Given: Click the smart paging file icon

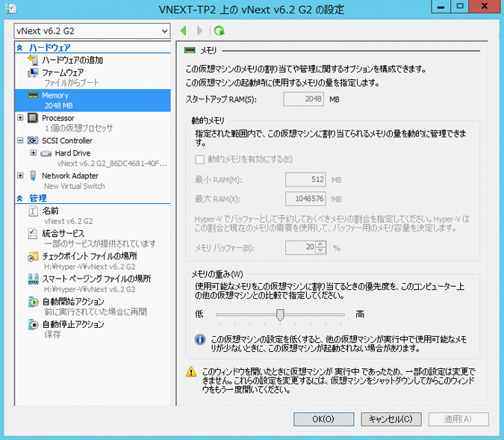Looking at the screenshot, I should (33, 279).
